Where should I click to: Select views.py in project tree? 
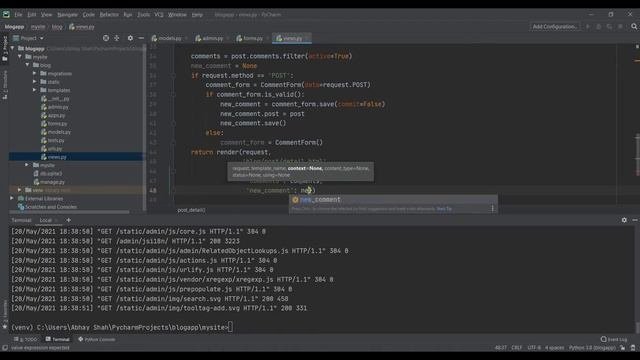53,157
